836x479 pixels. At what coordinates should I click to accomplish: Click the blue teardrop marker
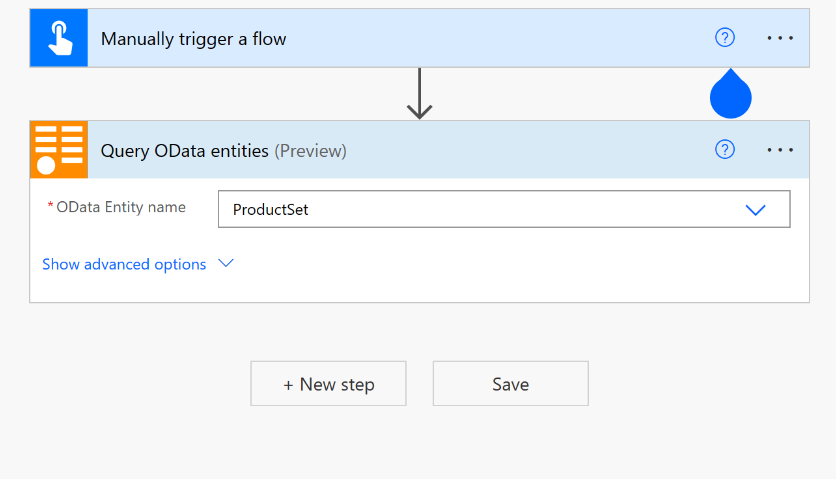tap(730, 95)
